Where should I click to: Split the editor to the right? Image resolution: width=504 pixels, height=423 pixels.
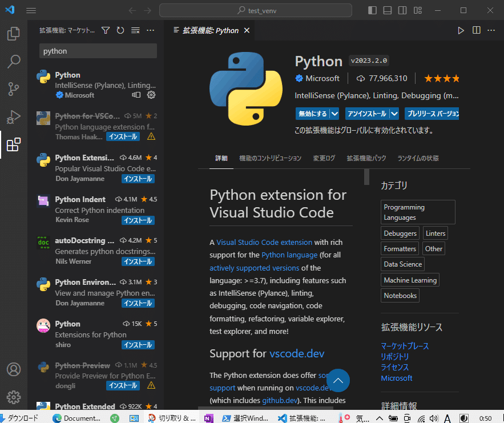[477, 30]
